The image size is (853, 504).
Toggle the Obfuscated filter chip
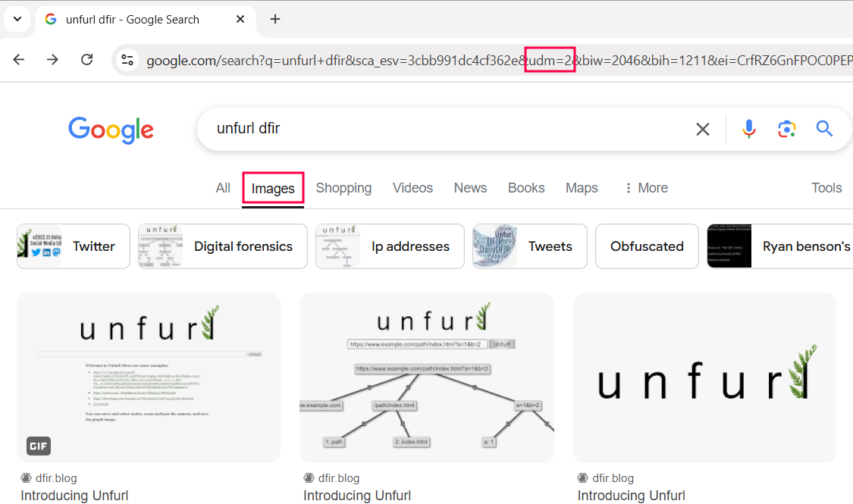coord(647,246)
